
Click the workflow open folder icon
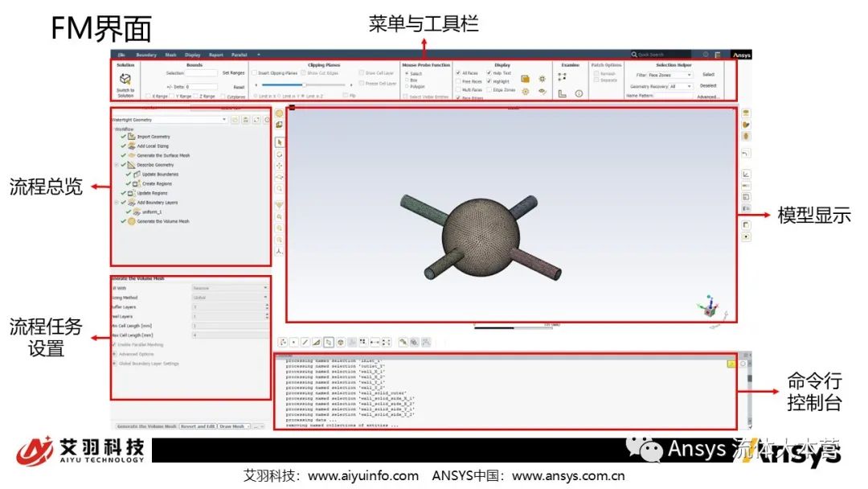coord(235,120)
